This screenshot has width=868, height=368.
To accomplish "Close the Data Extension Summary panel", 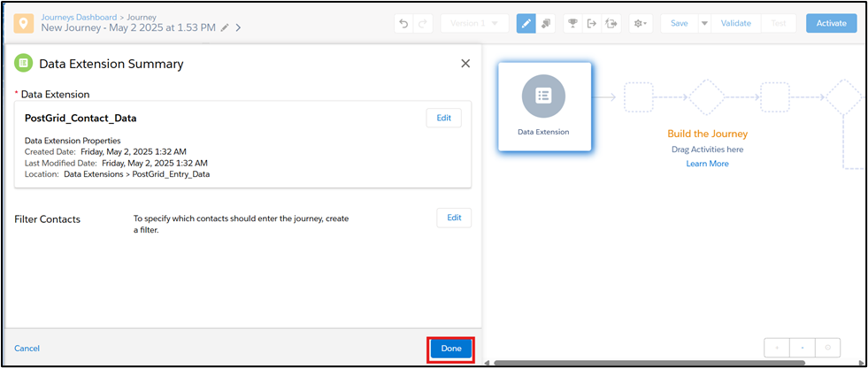I will pyautogui.click(x=465, y=64).
